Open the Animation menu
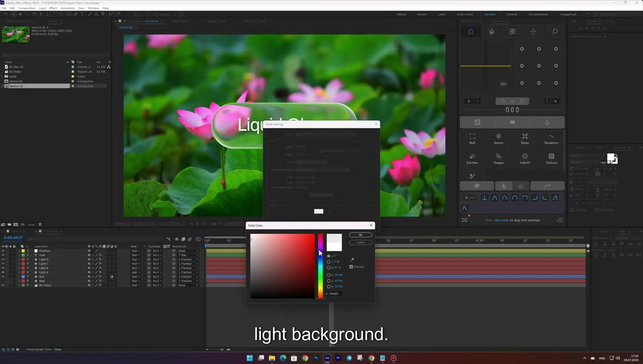643x364 pixels. [68, 8]
